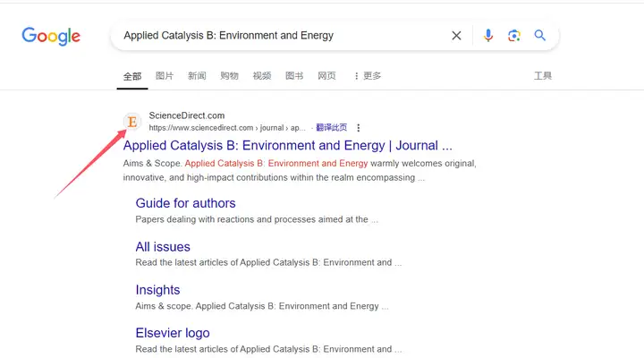The width and height of the screenshot is (644, 358).
Task: Click the sciencedirect.com URL breadcrumb
Action: tap(227, 128)
